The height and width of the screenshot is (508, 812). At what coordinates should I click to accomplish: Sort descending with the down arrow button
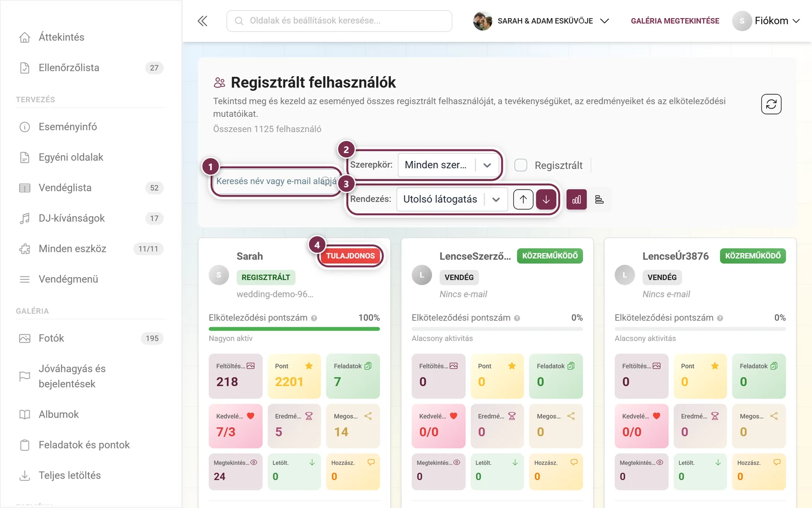coord(546,199)
